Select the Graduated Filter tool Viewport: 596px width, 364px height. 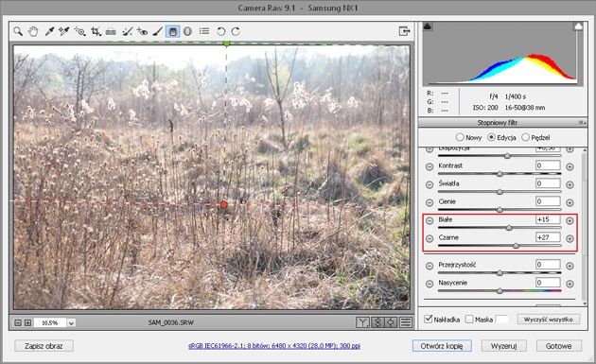click(x=172, y=31)
